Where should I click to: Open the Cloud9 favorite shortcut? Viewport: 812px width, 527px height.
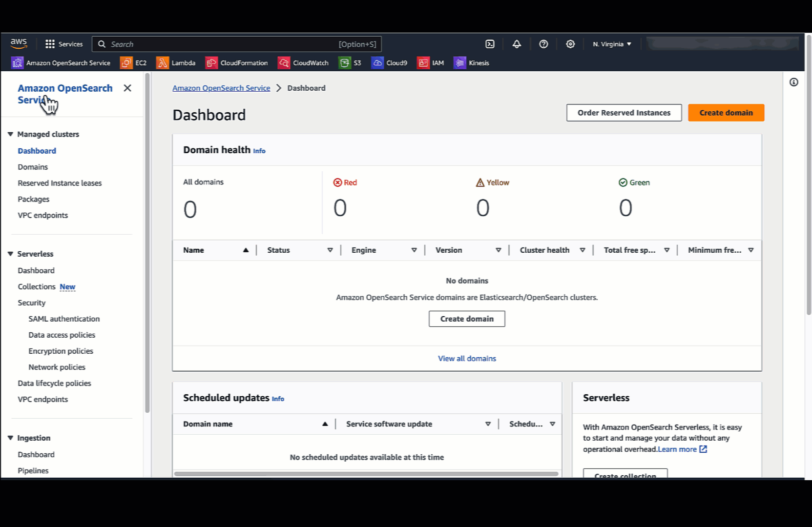[389, 63]
